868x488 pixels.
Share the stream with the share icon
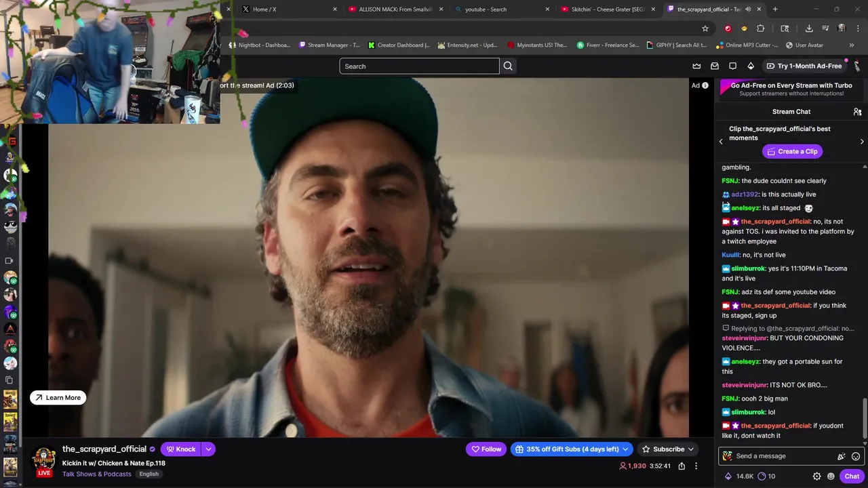682,466
